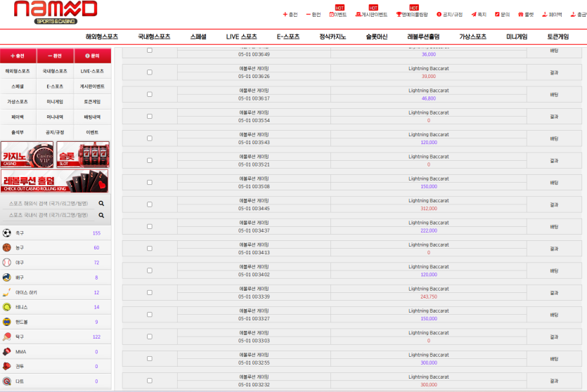Click search magnifier for domestic sports search
Image resolution: width=587 pixels, height=392 pixels.
pos(101,215)
